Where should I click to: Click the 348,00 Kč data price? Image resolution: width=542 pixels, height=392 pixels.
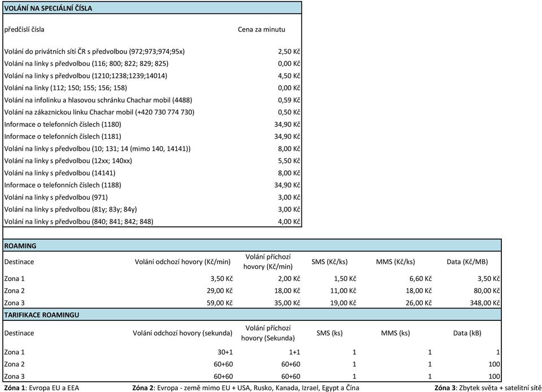pos(485,303)
